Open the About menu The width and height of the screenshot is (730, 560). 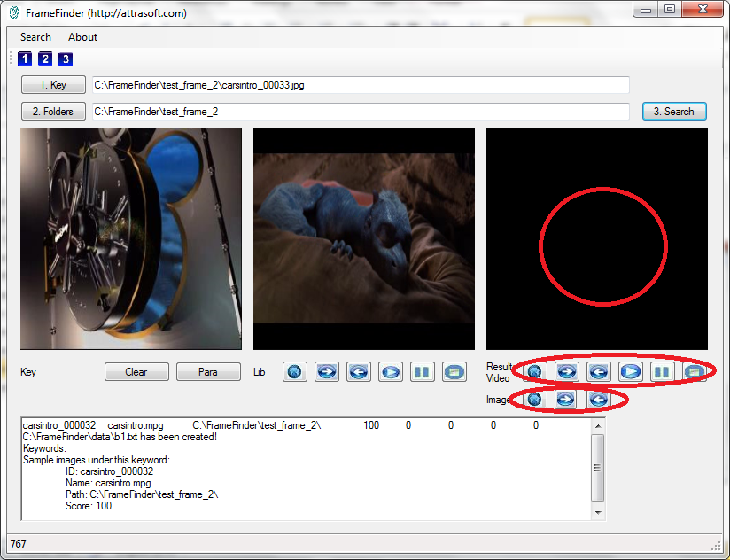(83, 37)
